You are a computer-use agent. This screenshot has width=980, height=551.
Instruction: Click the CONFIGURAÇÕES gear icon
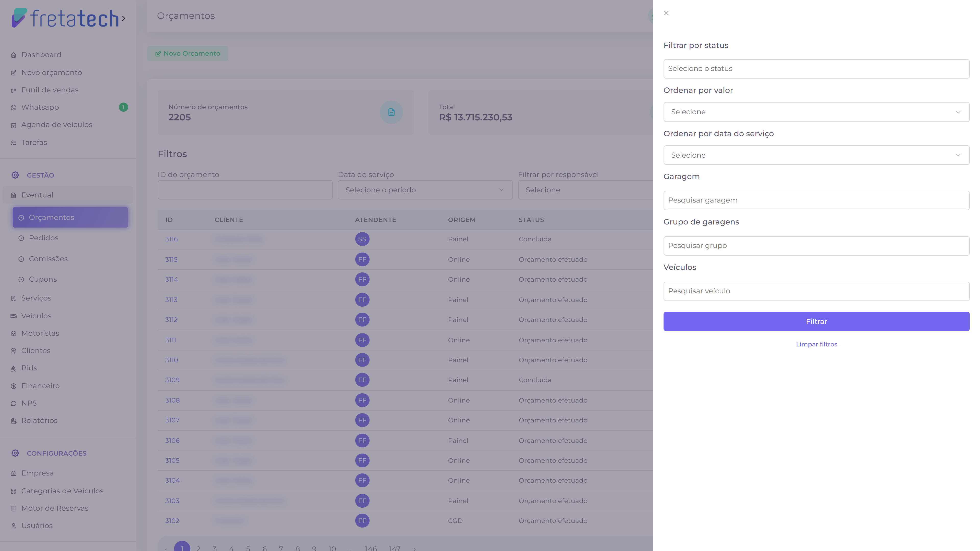(15, 453)
